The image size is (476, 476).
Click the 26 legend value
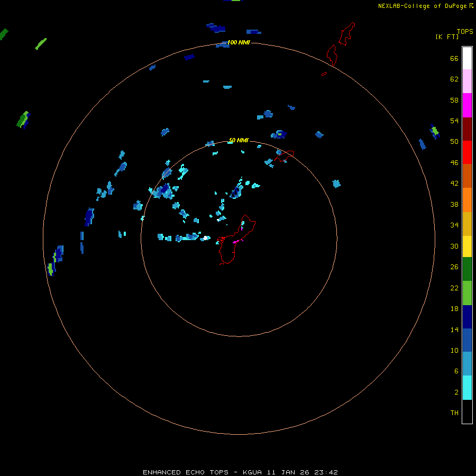coord(454,267)
